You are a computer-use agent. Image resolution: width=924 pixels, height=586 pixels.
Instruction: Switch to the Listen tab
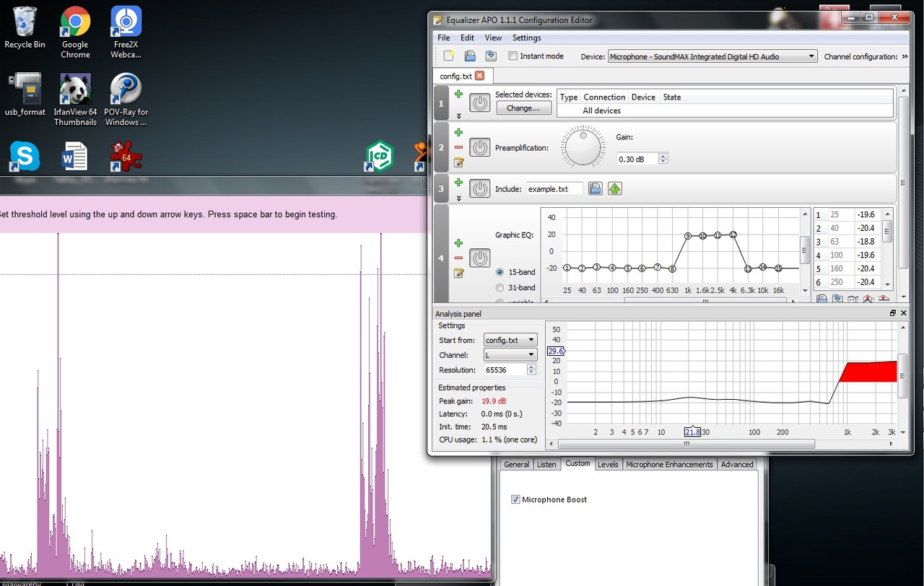[547, 465]
